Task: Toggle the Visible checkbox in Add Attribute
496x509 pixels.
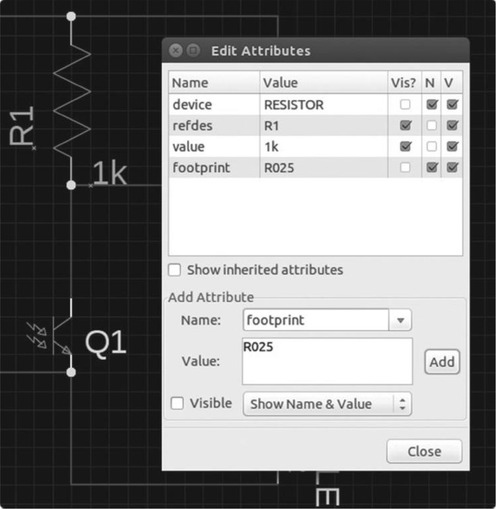Action: (177, 403)
